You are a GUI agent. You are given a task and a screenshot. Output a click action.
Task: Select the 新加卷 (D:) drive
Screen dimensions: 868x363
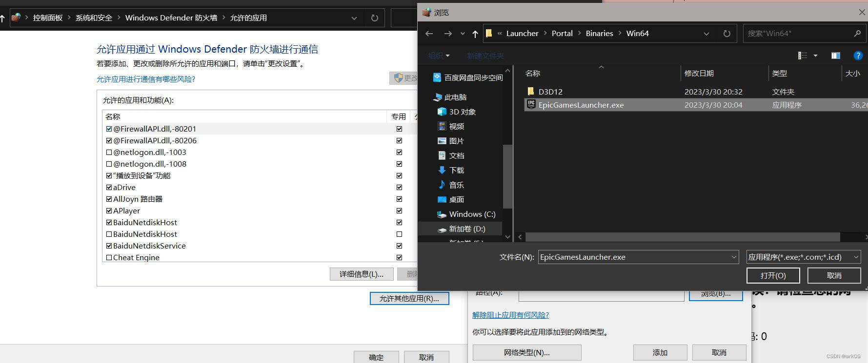[x=461, y=229]
